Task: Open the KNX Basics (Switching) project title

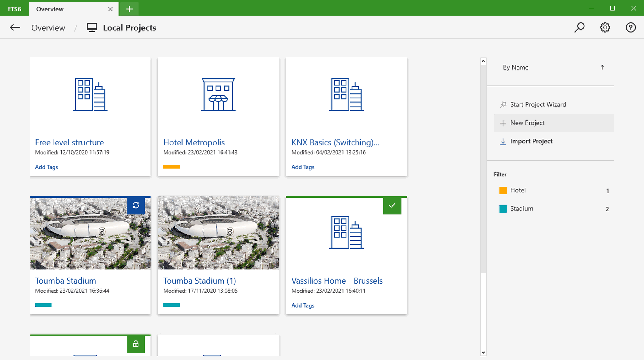Action: (336, 142)
